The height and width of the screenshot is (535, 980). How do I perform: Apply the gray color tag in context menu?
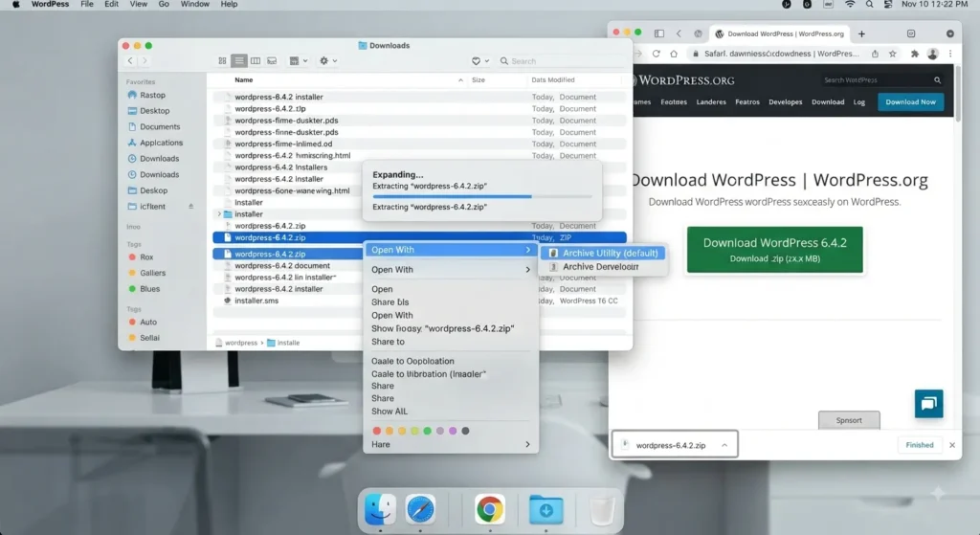(x=465, y=431)
